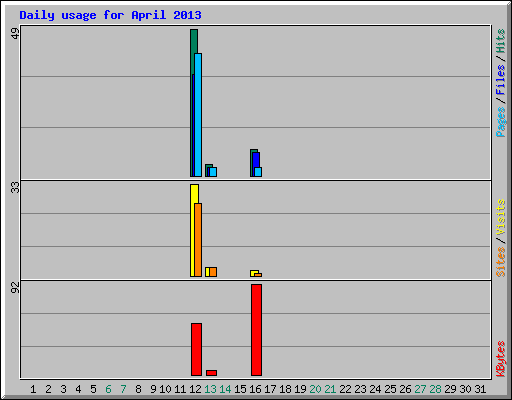The height and width of the screenshot is (400, 512).
Task: Click green day label 27 on the x-axis
Action: coord(420,389)
